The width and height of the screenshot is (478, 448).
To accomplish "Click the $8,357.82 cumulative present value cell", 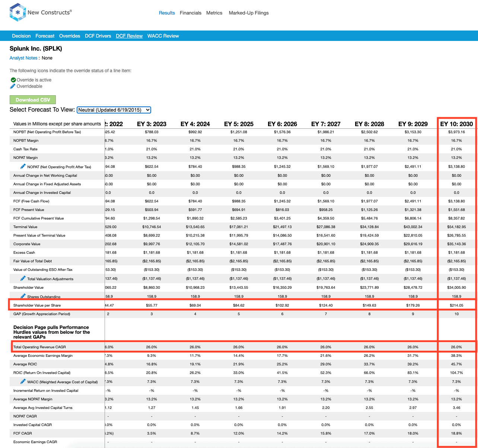I will tap(456, 218).
